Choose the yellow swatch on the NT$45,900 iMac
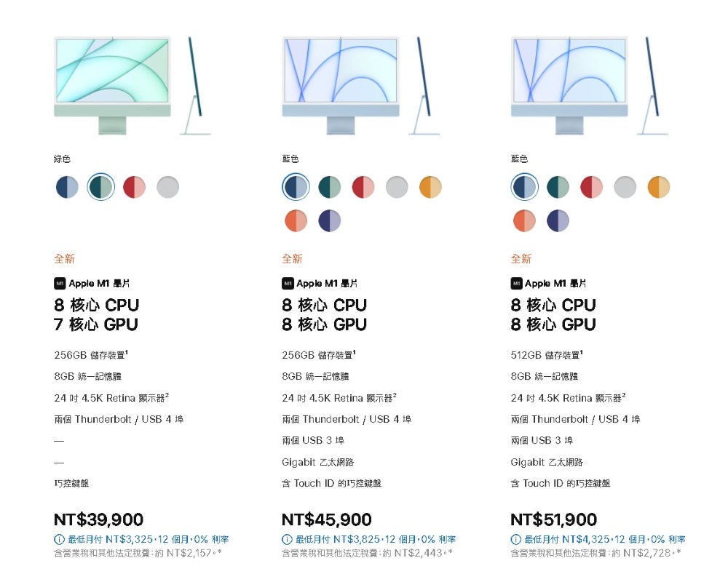The height and width of the screenshot is (574, 728). click(430, 187)
